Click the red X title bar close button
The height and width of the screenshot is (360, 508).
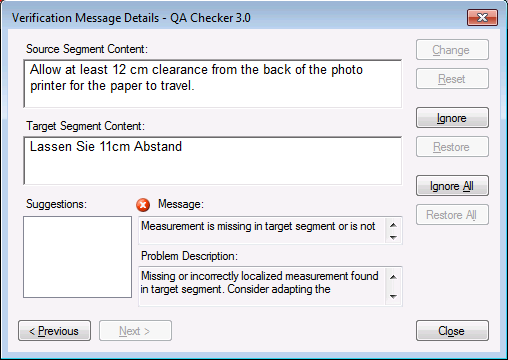tap(482, 17)
